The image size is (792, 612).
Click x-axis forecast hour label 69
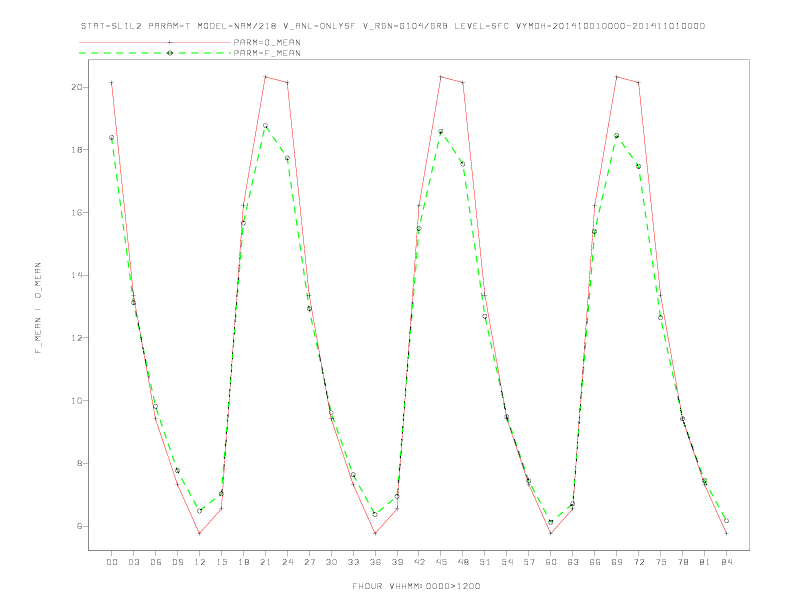[617, 562]
